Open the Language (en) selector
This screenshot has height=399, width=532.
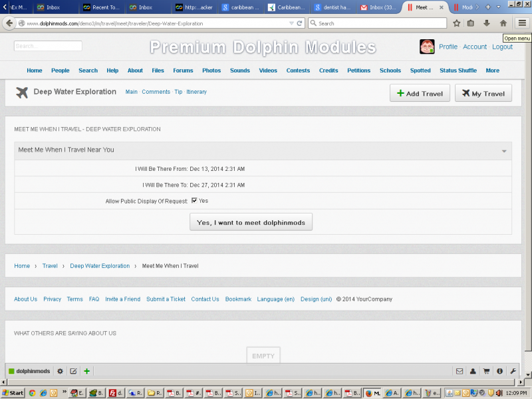tap(275, 299)
